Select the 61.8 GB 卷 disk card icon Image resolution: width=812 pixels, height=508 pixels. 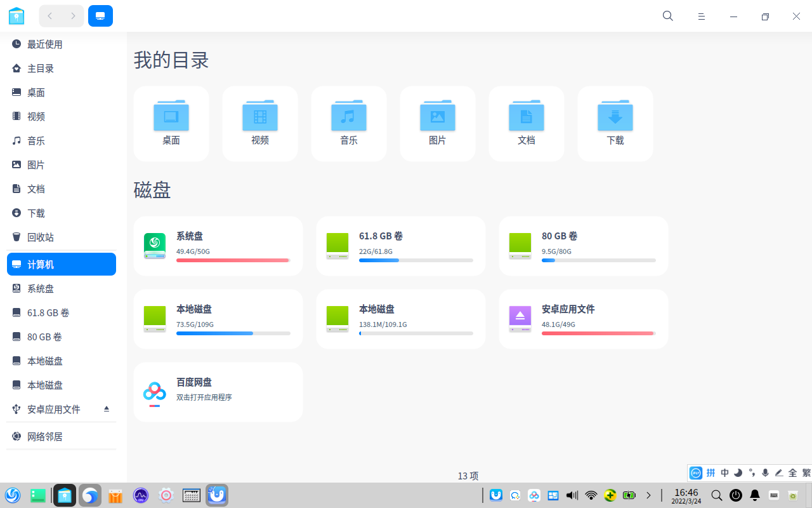pyautogui.click(x=337, y=246)
